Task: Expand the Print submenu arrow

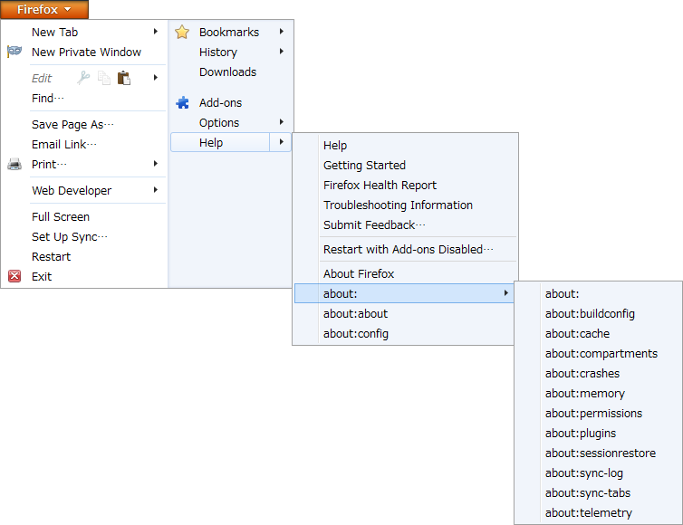Action: pyautogui.click(x=156, y=164)
